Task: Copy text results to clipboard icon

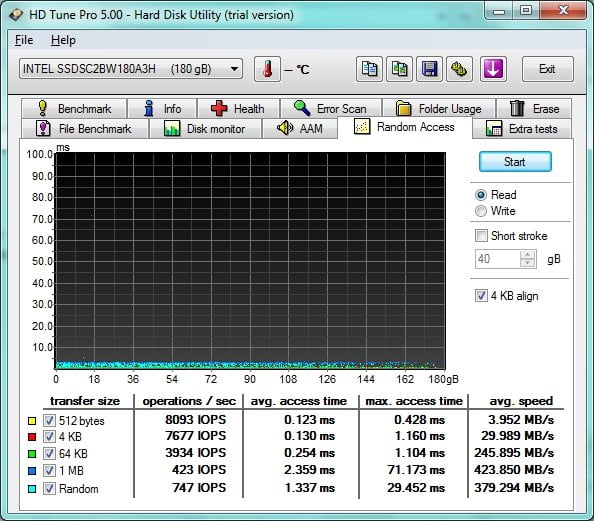Action: (x=369, y=69)
